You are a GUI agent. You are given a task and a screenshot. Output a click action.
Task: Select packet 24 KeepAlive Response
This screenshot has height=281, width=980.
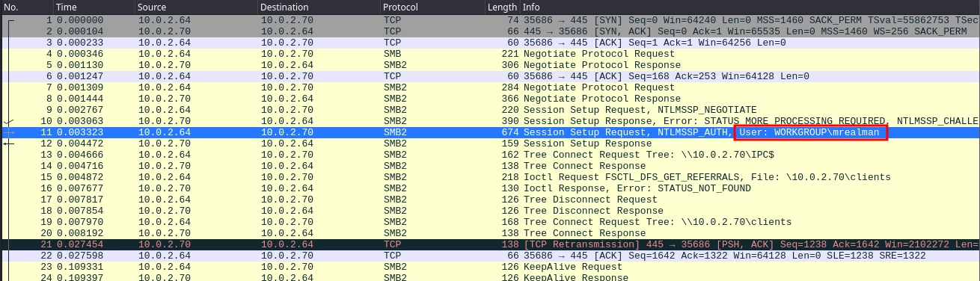tap(490, 277)
